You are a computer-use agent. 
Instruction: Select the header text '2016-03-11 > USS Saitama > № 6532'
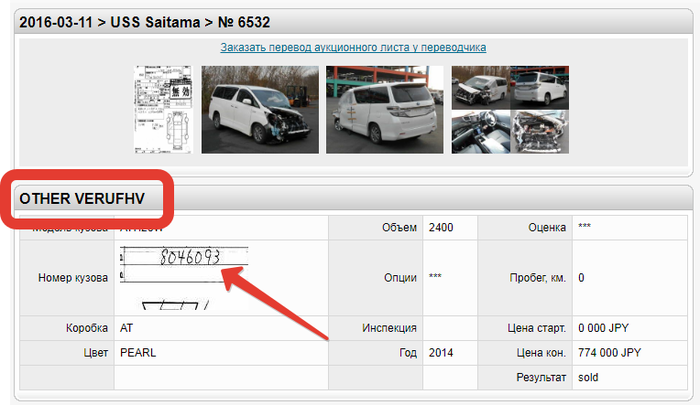(145, 22)
